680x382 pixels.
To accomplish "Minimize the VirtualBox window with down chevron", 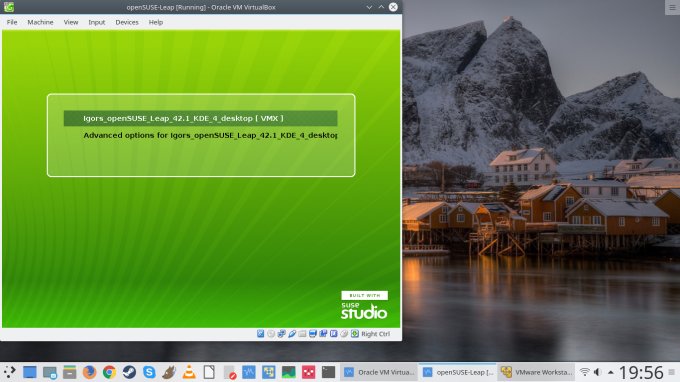I will point(369,7).
